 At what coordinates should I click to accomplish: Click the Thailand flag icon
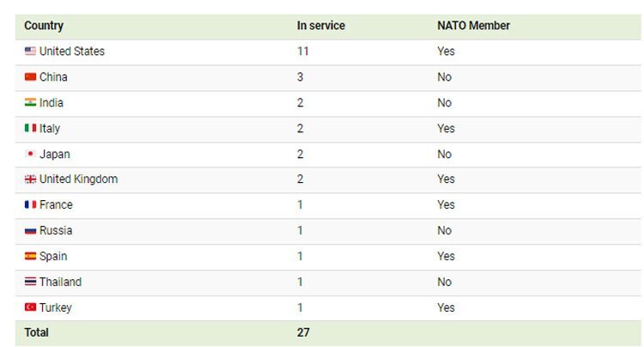30,283
